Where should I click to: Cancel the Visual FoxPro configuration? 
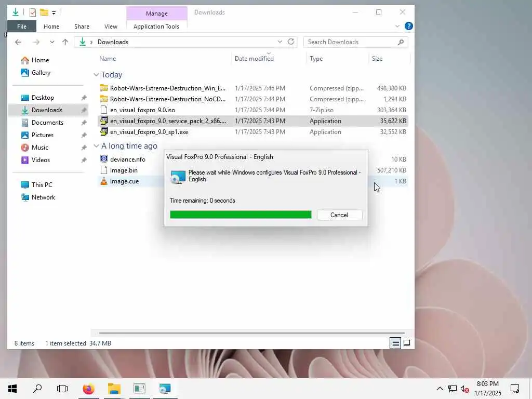pos(339,215)
